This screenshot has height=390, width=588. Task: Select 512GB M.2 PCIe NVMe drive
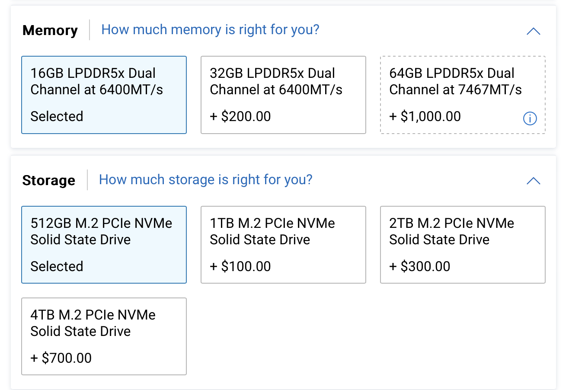104,244
